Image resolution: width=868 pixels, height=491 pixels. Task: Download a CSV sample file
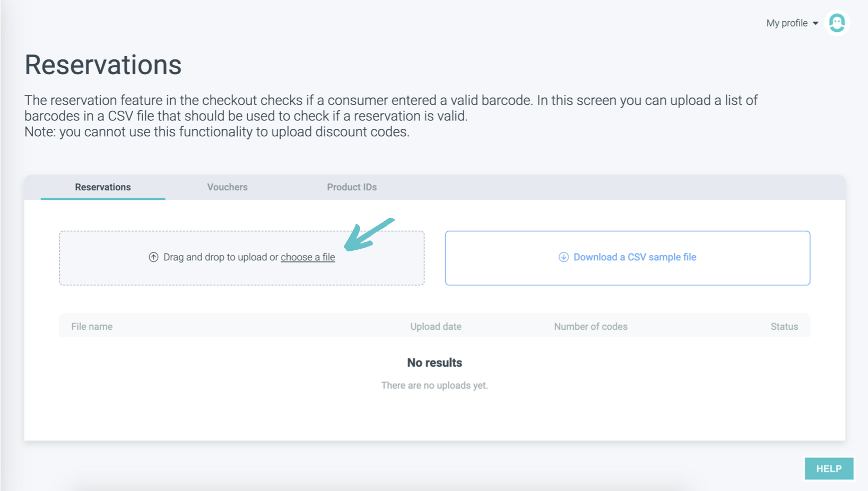[635, 257]
